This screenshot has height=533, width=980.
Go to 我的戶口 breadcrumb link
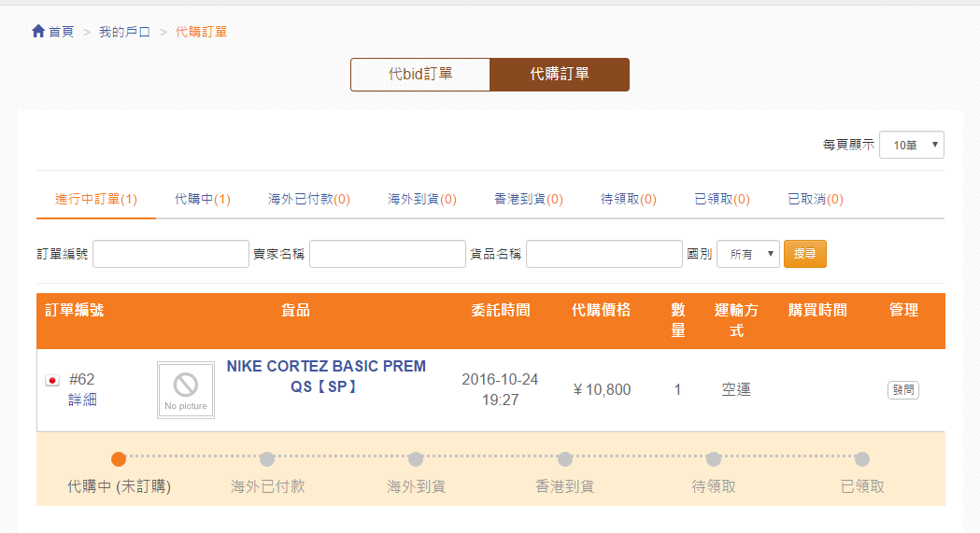click(124, 32)
